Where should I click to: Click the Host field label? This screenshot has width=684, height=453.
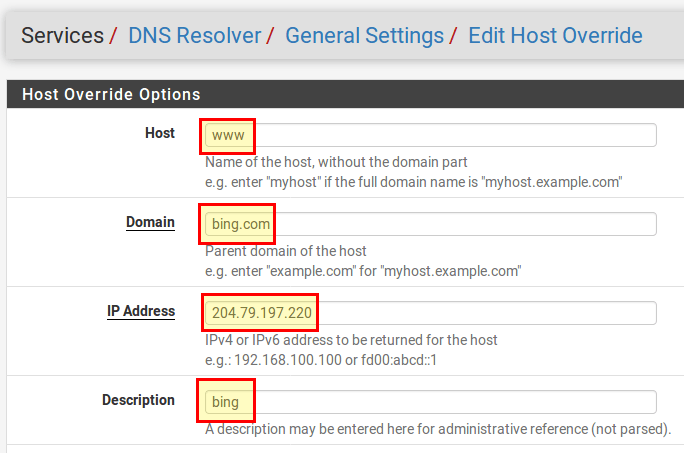point(160,133)
